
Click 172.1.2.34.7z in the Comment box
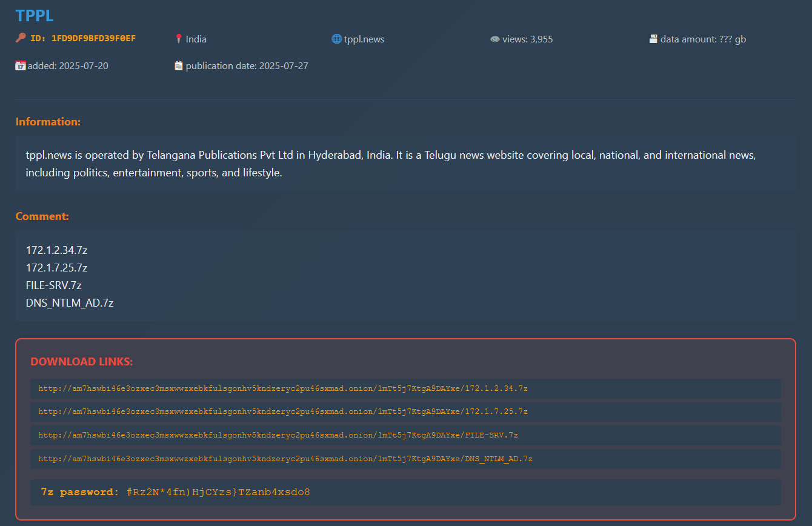tap(56, 250)
